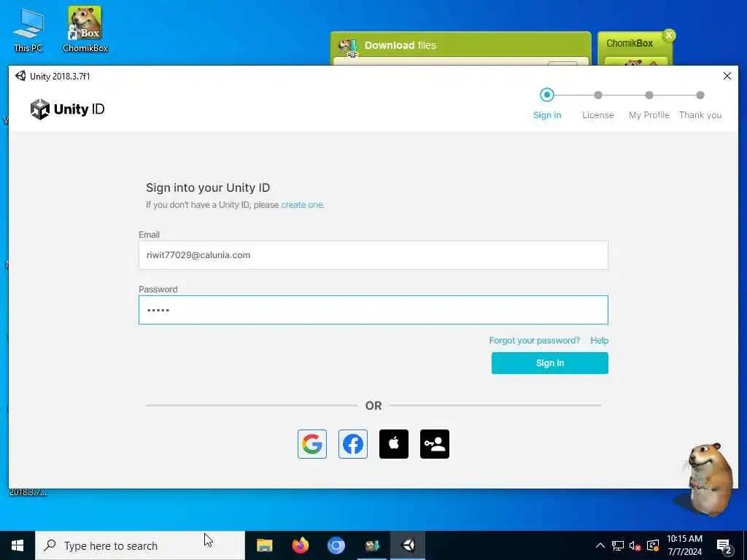Open This PC desktop icon
Image resolution: width=747 pixels, height=560 pixels.
click(x=28, y=31)
